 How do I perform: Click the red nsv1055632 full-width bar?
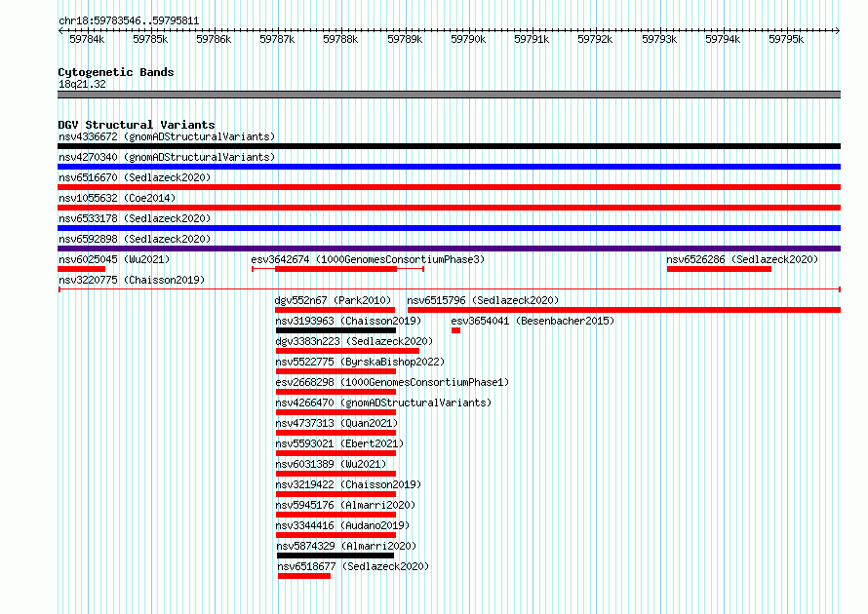click(449, 208)
